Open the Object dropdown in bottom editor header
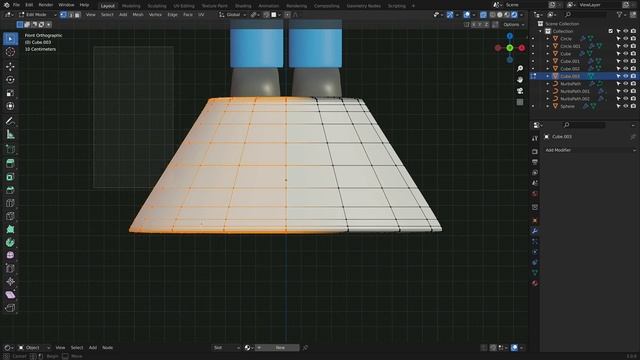 [34, 348]
